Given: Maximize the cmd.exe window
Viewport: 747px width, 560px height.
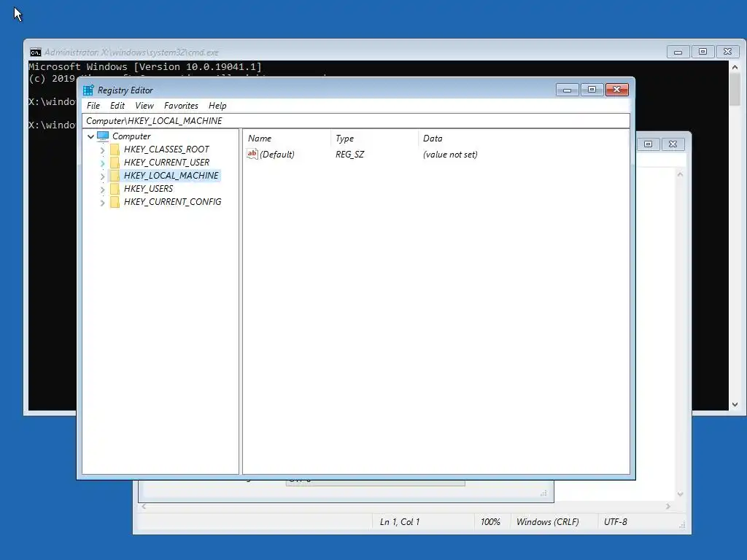Looking at the screenshot, I should (703, 52).
